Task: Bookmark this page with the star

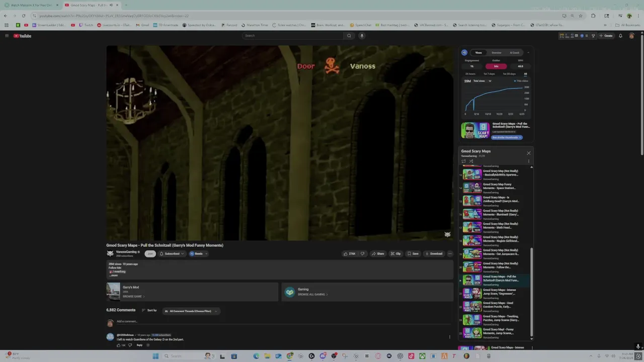Action: click(581, 16)
